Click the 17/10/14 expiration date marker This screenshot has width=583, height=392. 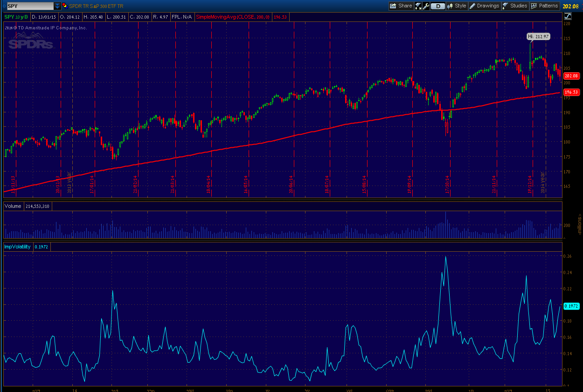tap(447, 184)
